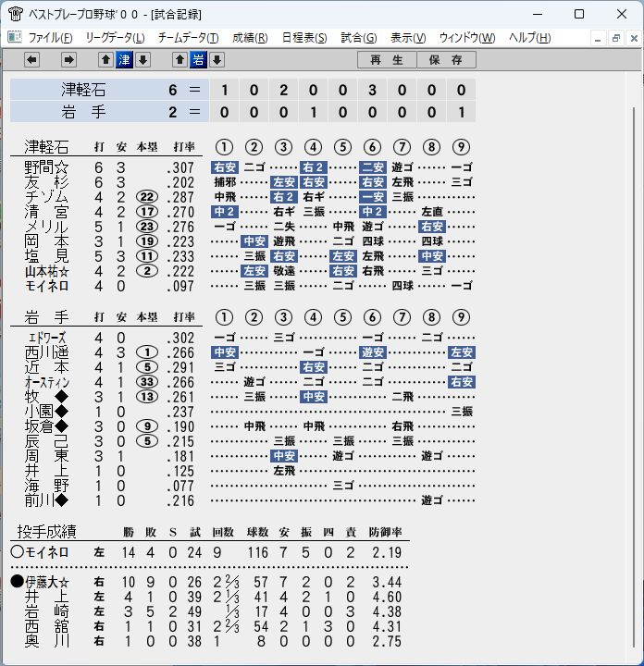Click the title bar trophy icon
This screenshot has height=666, width=644.
click(x=16, y=14)
